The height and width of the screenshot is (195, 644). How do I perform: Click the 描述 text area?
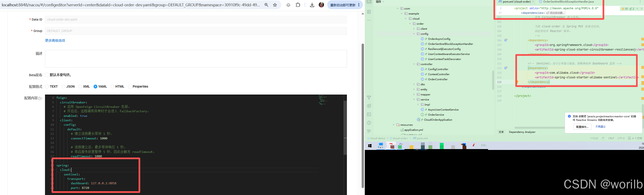coord(196,59)
